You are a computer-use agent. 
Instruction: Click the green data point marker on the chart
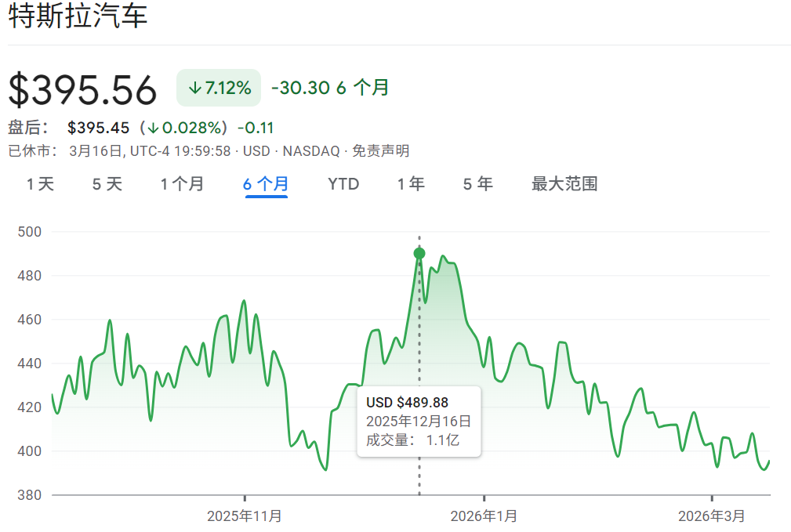419,252
